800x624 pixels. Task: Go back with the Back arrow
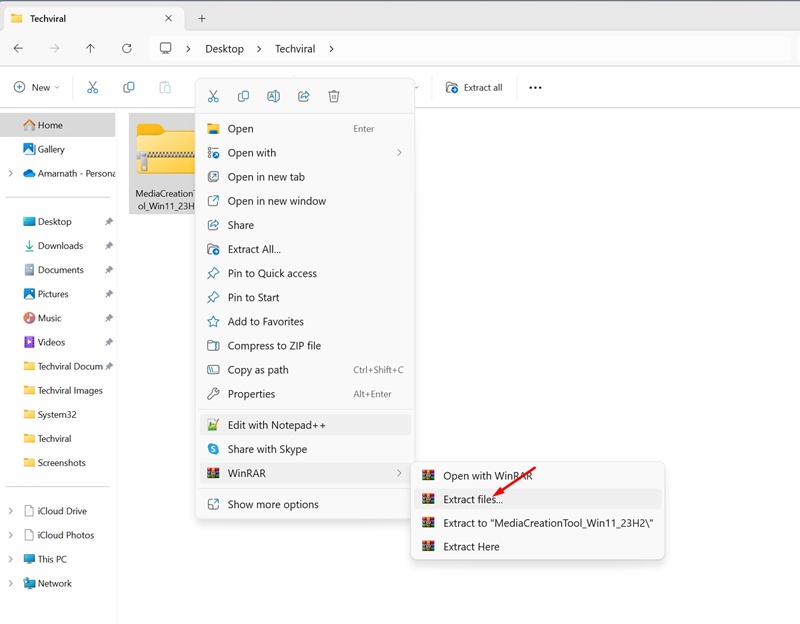(18, 48)
